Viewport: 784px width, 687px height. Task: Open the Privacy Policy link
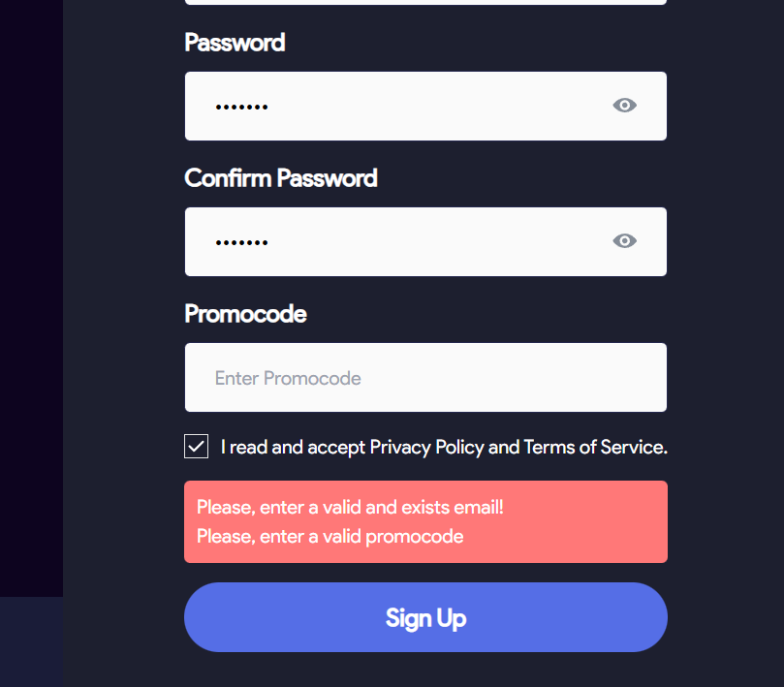tap(426, 447)
